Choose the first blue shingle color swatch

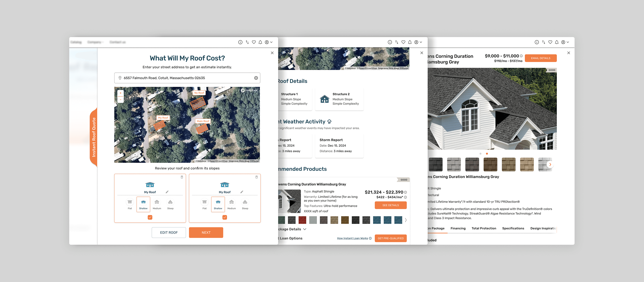pos(377,220)
